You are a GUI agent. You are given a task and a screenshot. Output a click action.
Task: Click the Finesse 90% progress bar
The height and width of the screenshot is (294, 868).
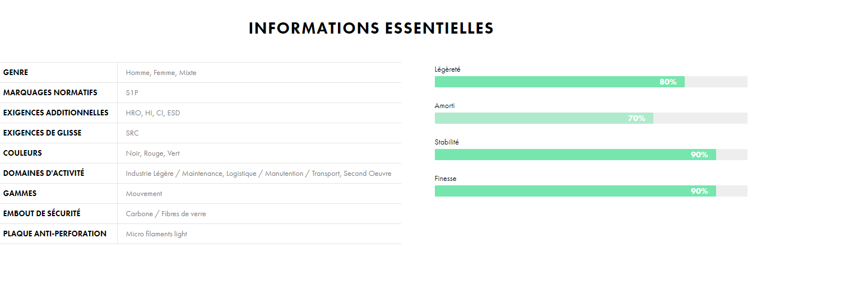point(591,191)
